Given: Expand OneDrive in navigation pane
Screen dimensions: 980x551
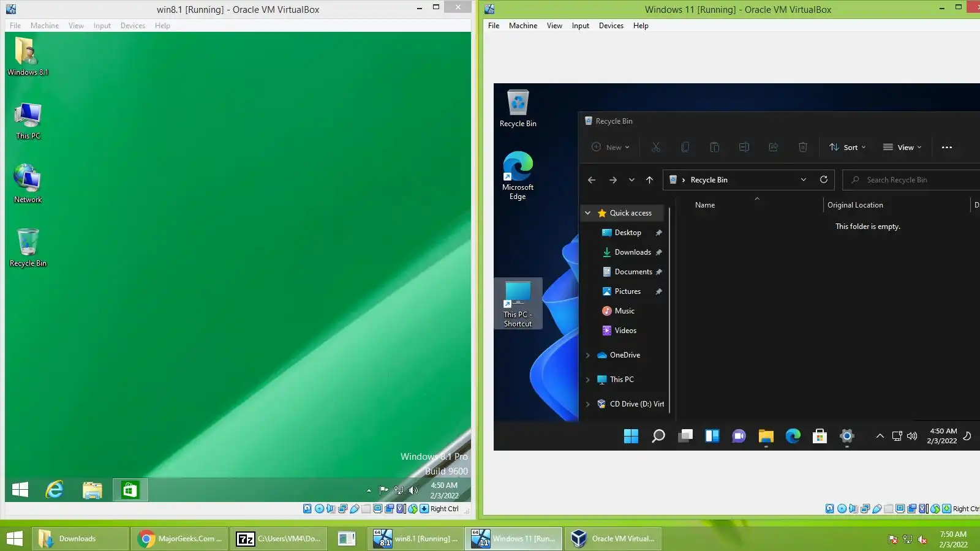Looking at the screenshot, I should (x=587, y=355).
